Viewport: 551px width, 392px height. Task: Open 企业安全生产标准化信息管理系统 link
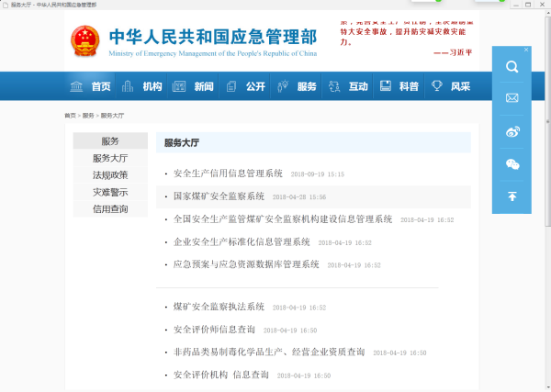(242, 242)
